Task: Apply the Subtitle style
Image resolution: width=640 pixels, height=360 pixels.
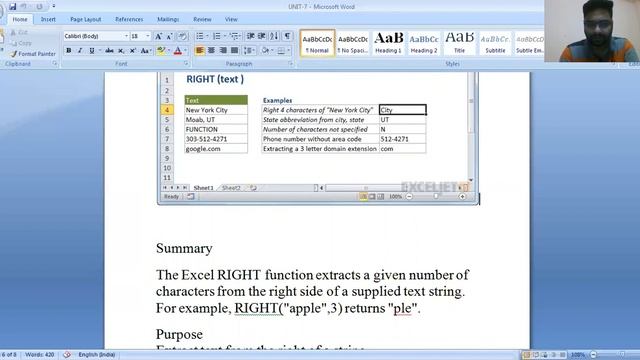Action: click(495, 43)
